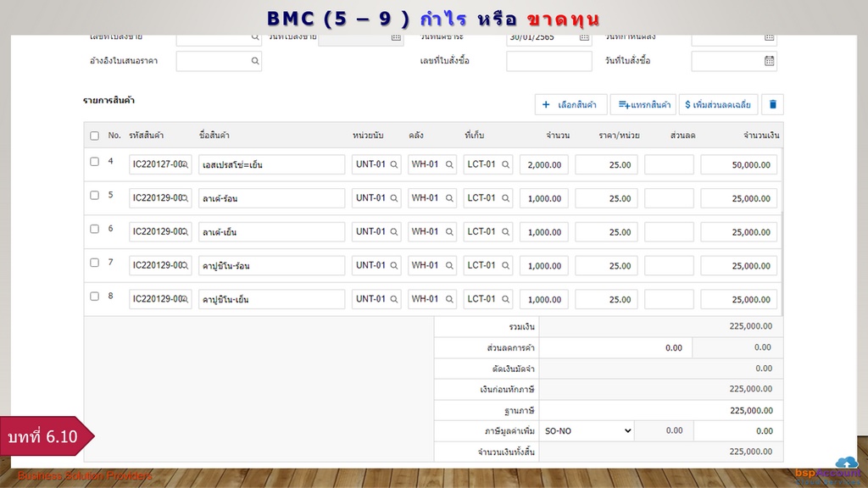Search location LCT-01 in row 5
Screen dimensions: 868x488
pyautogui.click(x=505, y=198)
